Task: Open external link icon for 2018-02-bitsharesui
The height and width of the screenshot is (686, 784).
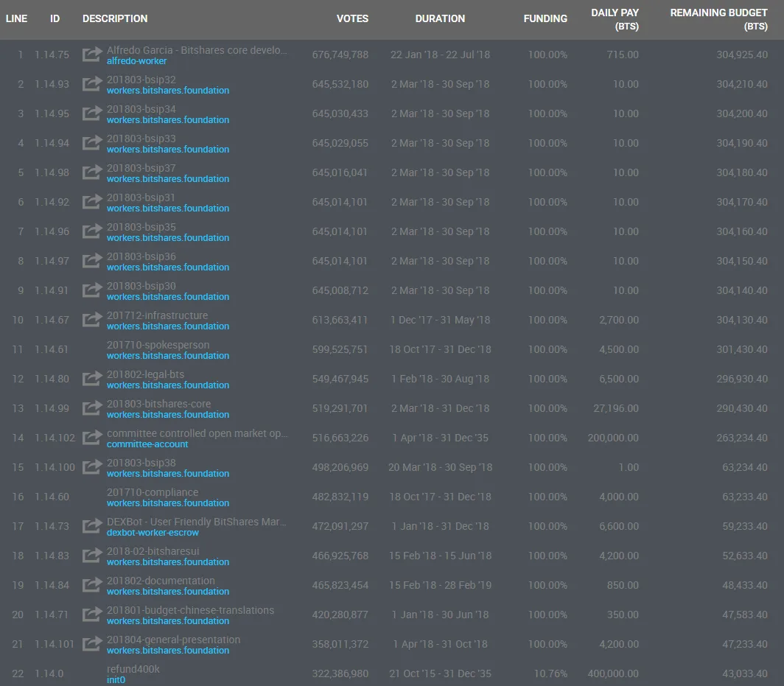Action: point(92,556)
